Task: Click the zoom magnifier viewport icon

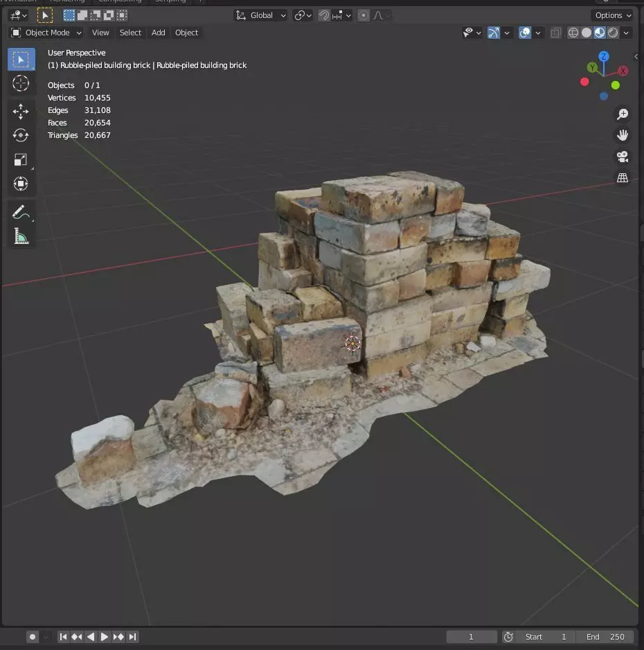Action: [623, 114]
